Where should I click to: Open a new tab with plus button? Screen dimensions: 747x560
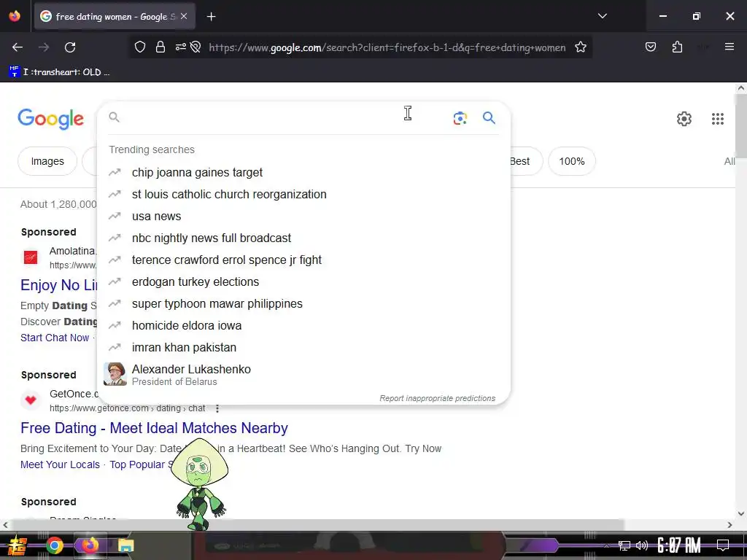point(211,17)
